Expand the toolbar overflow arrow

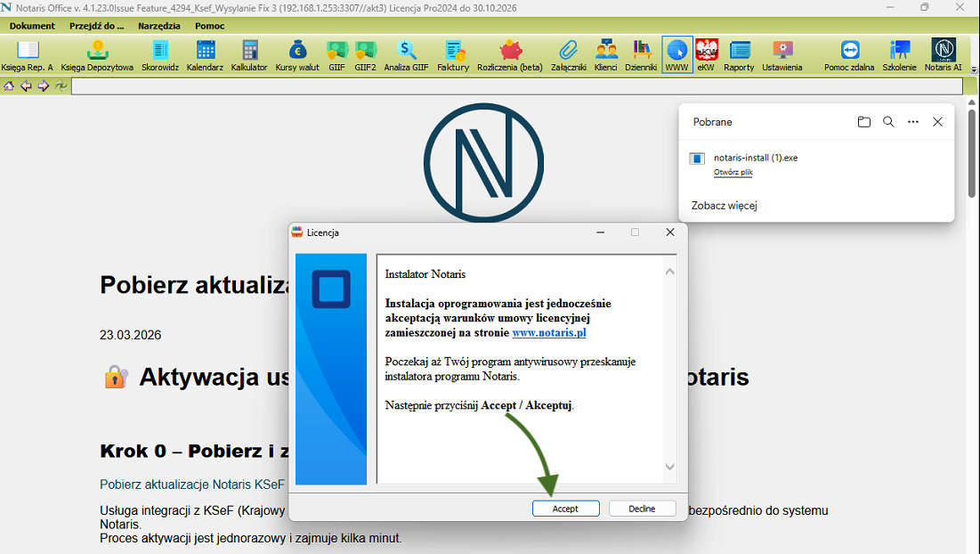click(x=973, y=69)
